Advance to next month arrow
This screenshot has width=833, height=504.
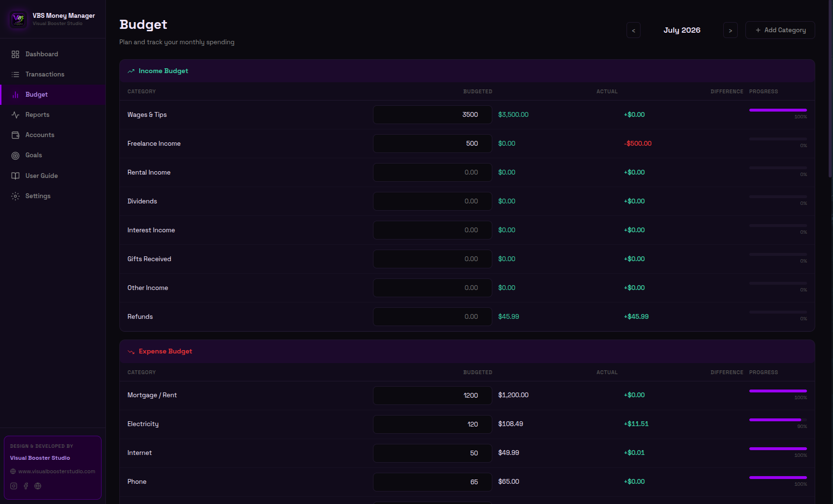pos(730,30)
